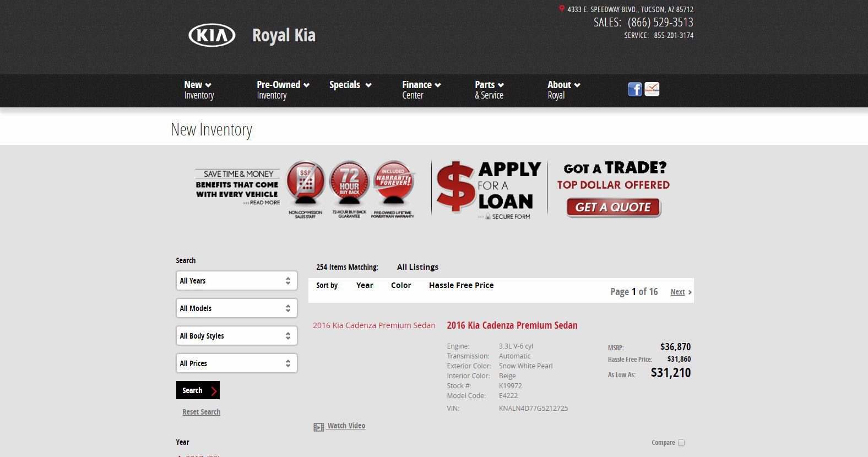Sort listings by Color

click(x=401, y=285)
